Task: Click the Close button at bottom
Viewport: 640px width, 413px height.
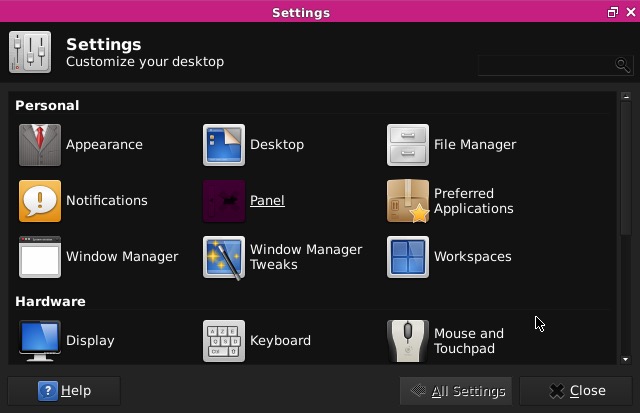Action: (576, 391)
